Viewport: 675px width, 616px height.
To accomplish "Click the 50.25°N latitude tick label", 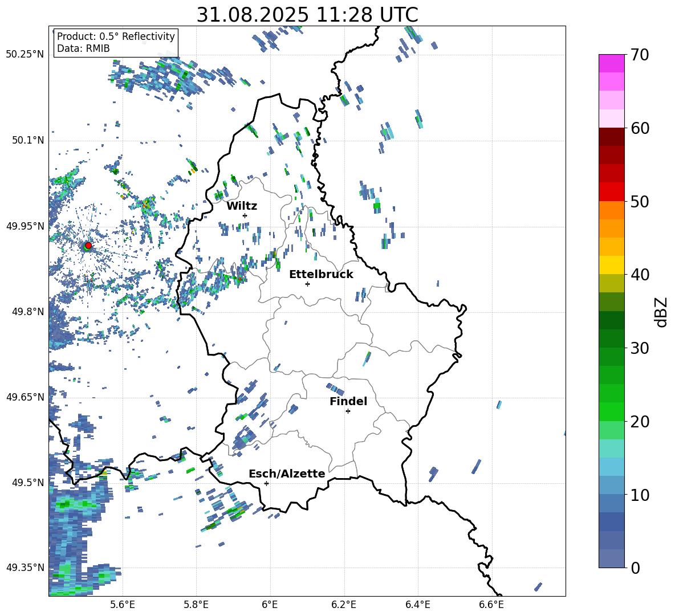I will tap(26, 55).
